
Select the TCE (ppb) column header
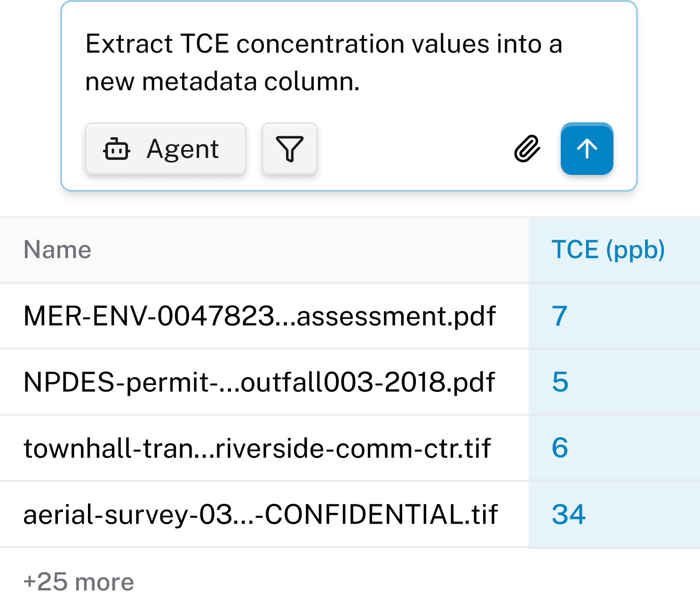point(608,250)
